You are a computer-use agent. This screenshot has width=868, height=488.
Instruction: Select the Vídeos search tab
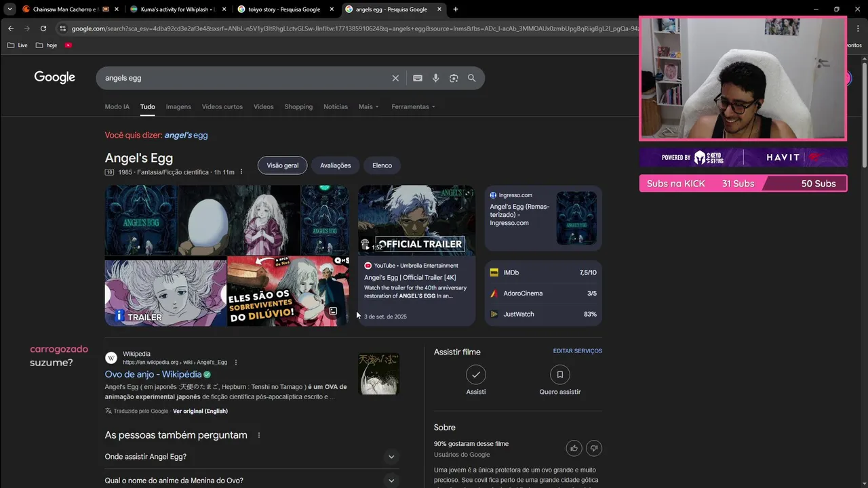pos(264,107)
